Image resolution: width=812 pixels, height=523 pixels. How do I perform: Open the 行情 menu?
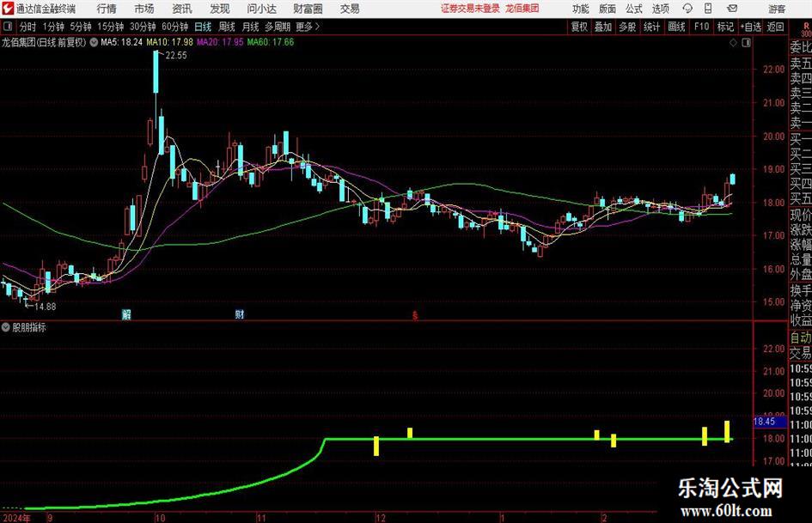(x=107, y=9)
